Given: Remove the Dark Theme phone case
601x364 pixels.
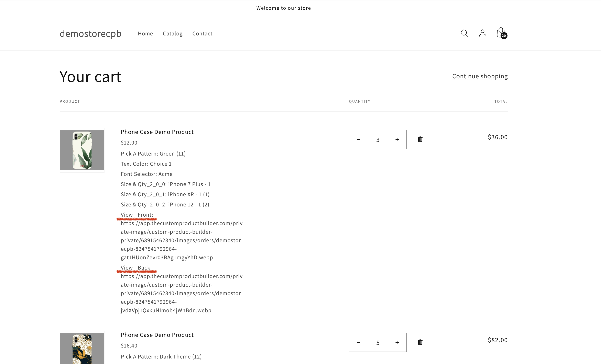Looking at the screenshot, I should 420,342.
